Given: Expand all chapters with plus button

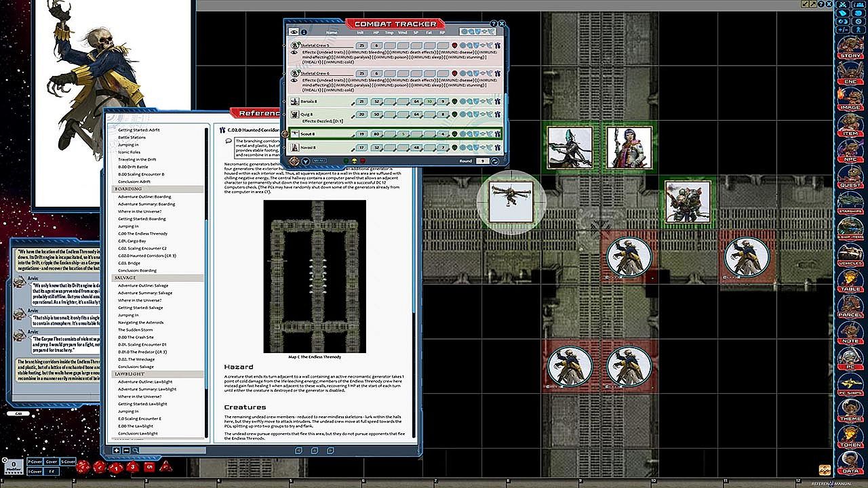Looking at the screenshot, I should pos(117,450).
